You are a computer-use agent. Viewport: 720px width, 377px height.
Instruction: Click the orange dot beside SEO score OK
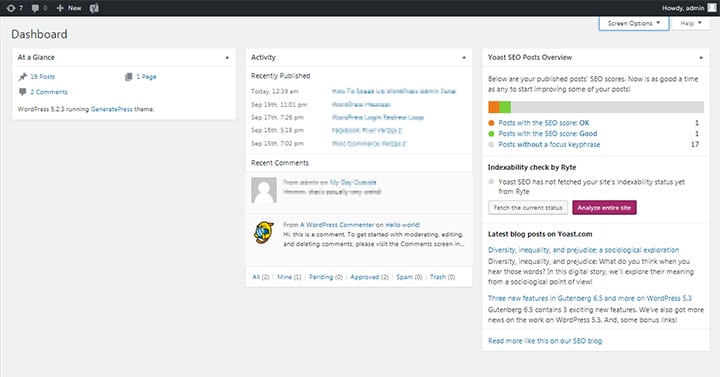[491, 123]
